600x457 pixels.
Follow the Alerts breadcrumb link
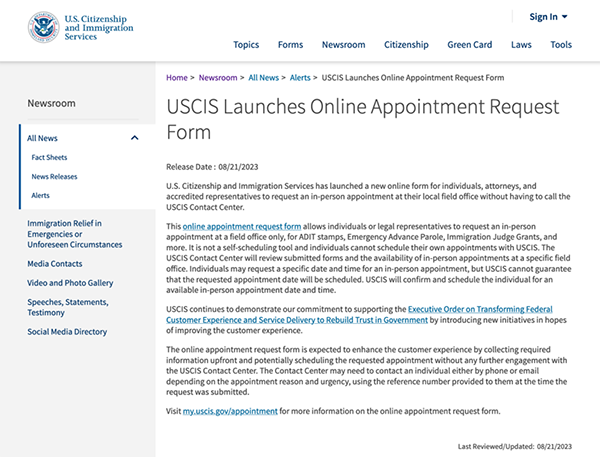300,78
